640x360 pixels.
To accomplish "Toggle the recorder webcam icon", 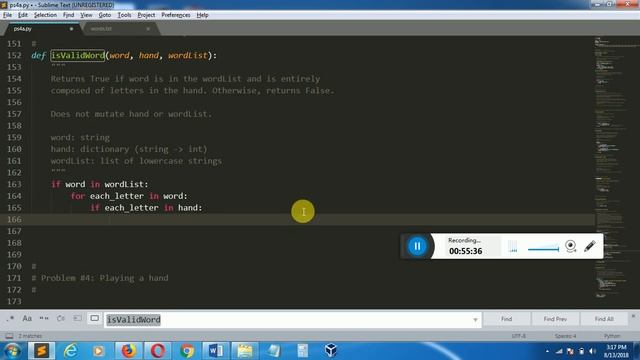I will [x=571, y=246].
